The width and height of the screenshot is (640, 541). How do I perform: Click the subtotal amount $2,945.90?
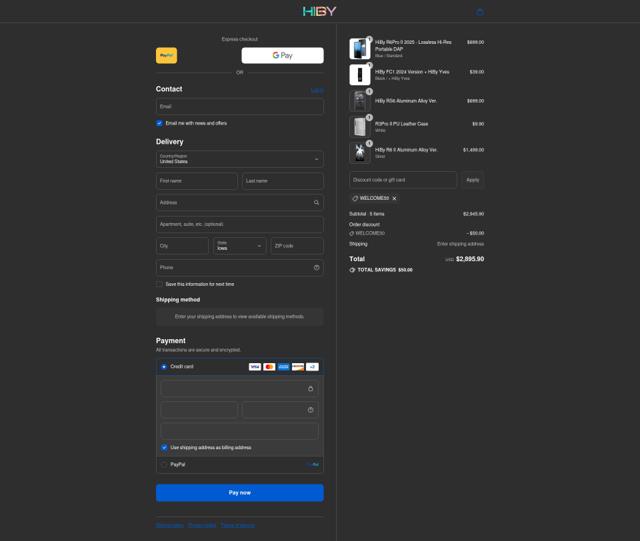[x=473, y=214]
